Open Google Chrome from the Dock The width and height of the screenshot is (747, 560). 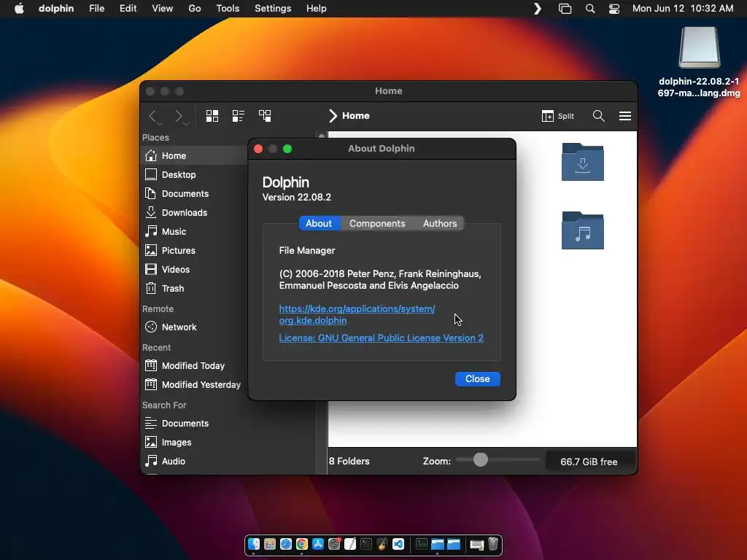point(301,544)
